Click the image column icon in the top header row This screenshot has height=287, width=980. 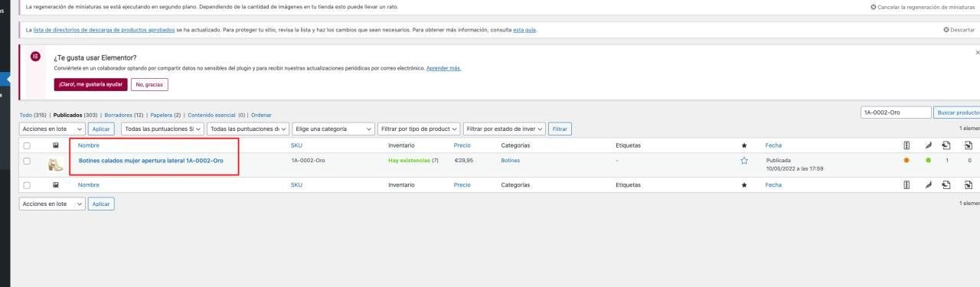[55, 145]
